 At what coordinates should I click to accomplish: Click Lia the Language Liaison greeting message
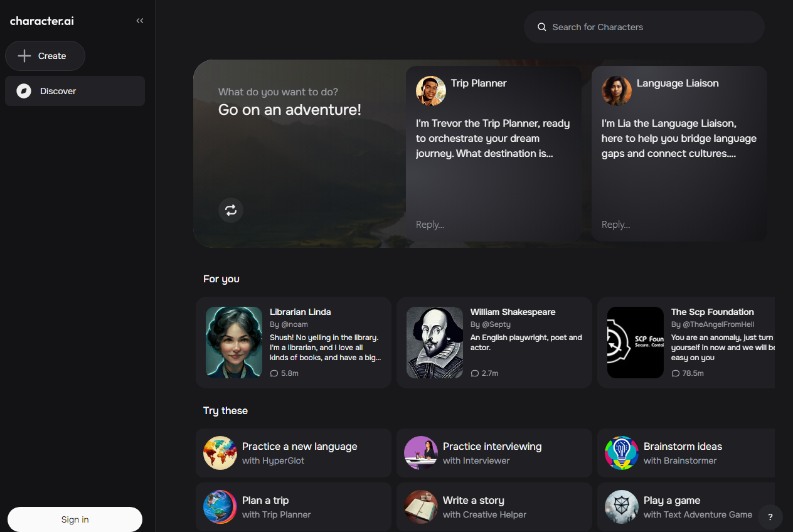pyautogui.click(x=679, y=138)
